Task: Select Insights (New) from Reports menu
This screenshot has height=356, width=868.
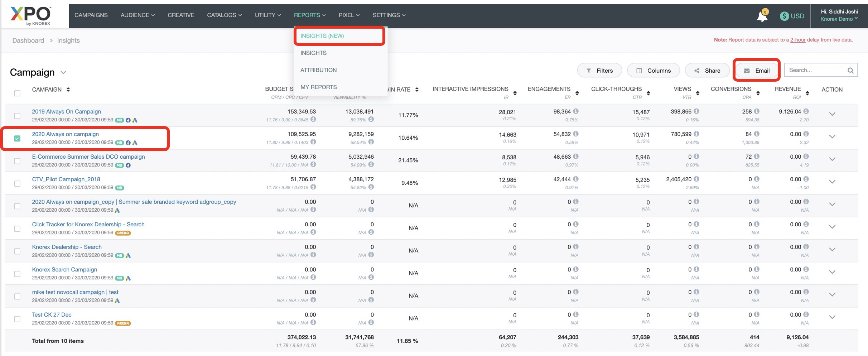Action: pyautogui.click(x=322, y=36)
